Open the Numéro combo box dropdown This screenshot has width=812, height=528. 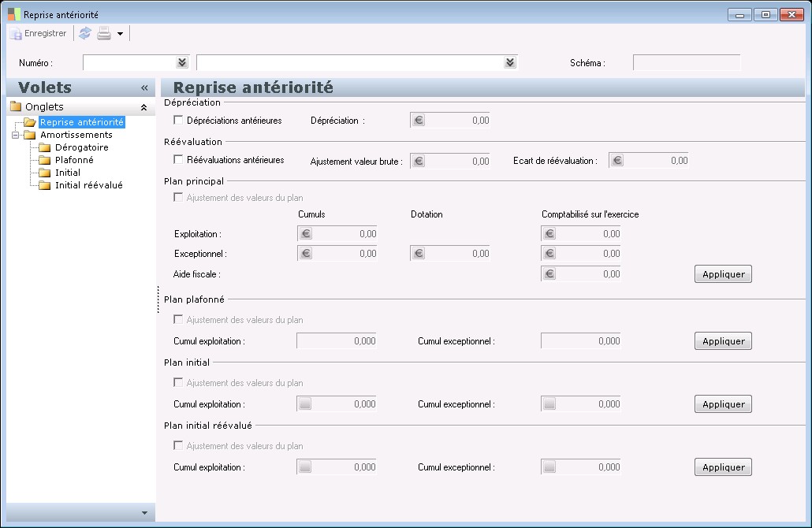click(x=182, y=62)
